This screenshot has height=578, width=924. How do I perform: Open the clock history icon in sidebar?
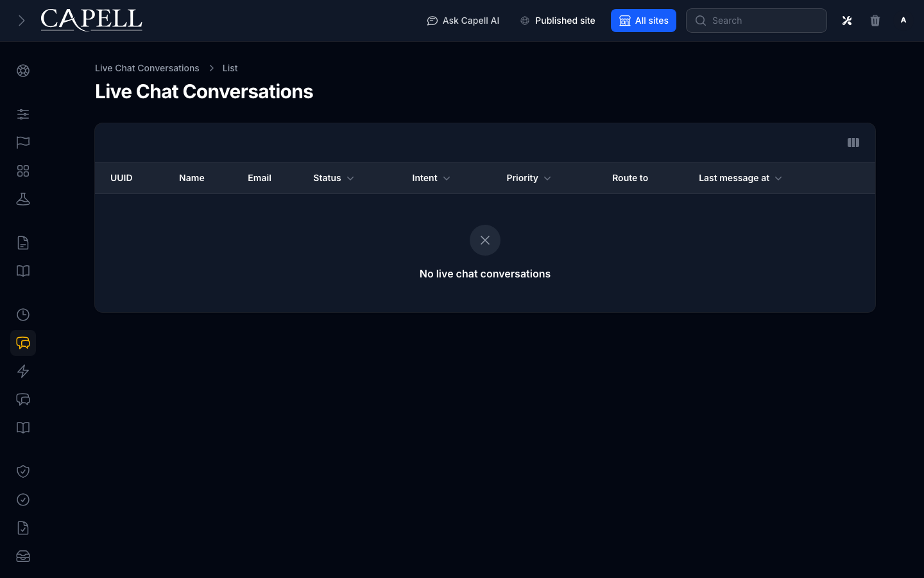pyautogui.click(x=23, y=315)
